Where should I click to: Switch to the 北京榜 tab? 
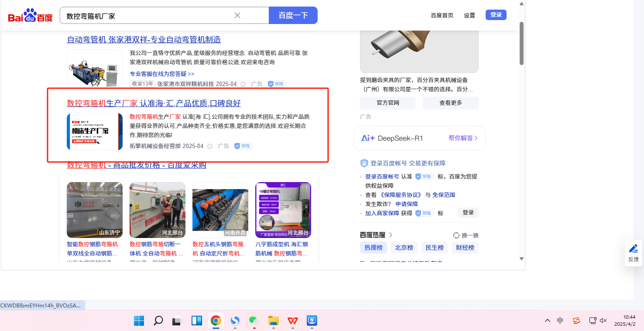coord(404,248)
